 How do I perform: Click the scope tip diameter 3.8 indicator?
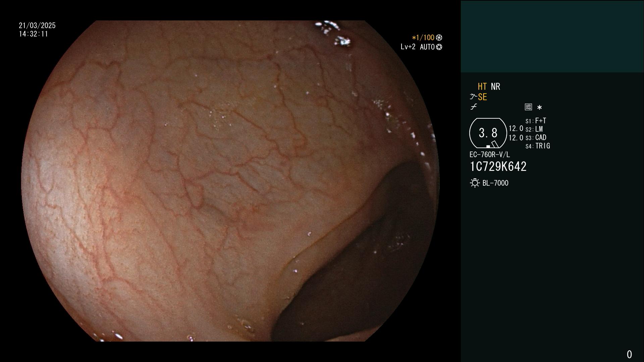pos(488,133)
